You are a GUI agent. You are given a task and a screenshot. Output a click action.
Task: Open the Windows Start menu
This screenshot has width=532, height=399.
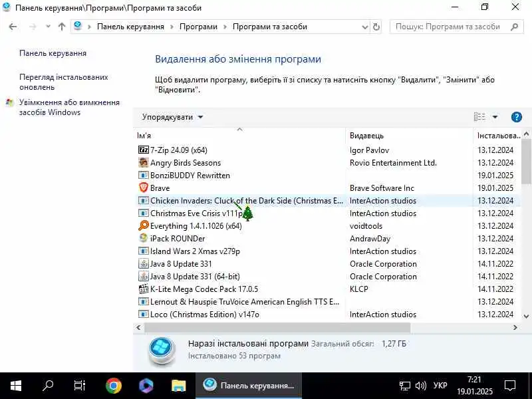(15, 386)
